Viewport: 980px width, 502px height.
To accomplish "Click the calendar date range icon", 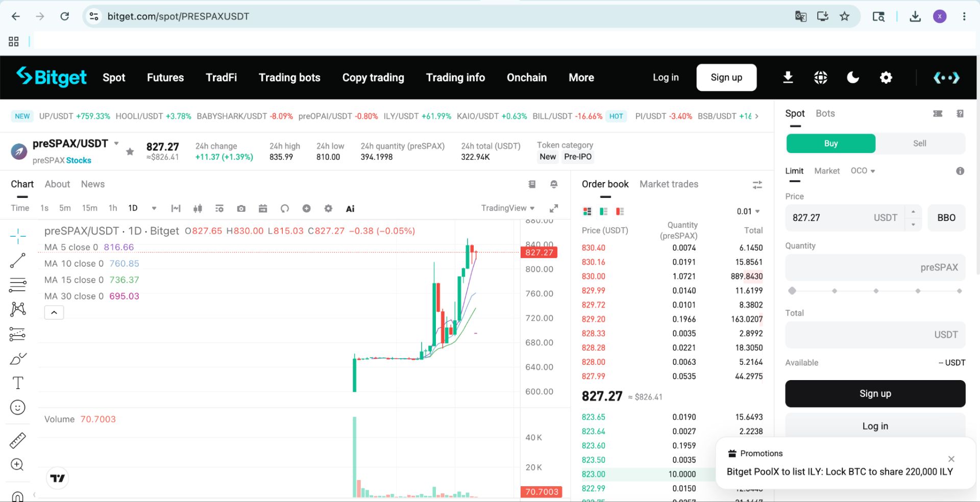I will click(263, 208).
